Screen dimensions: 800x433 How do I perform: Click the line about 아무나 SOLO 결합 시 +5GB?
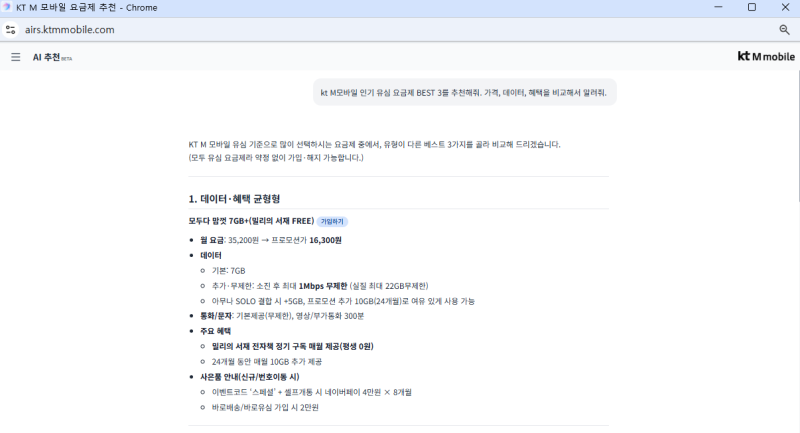(x=343, y=301)
